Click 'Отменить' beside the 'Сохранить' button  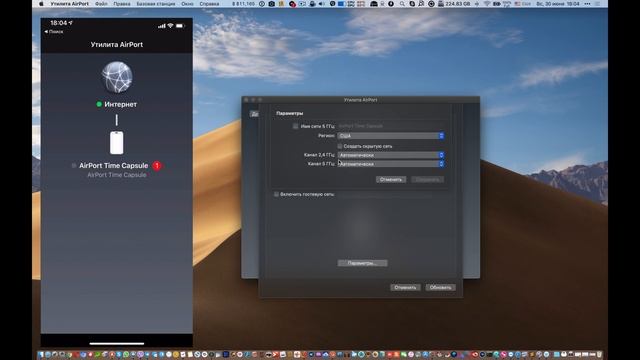[x=391, y=180]
